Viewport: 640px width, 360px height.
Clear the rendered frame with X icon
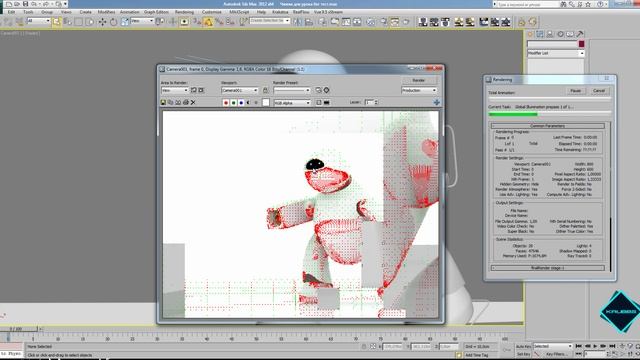[193, 102]
